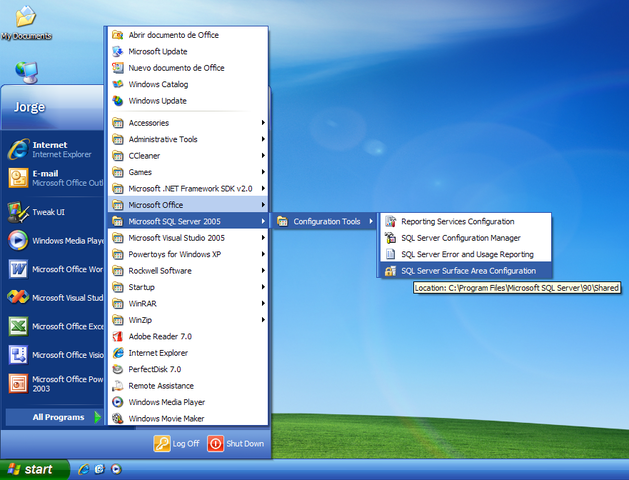The image size is (629, 480).
Task: Expand the Games submenu arrow
Action: pyautogui.click(x=263, y=172)
